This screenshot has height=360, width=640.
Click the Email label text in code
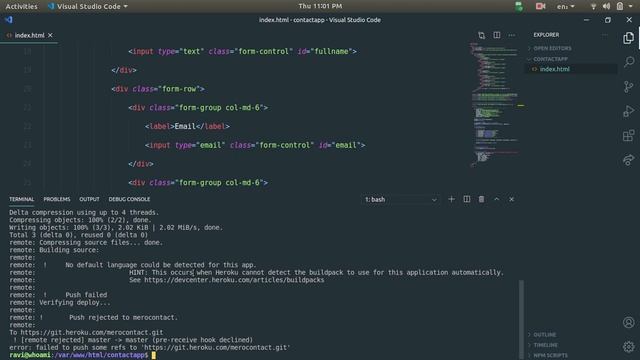click(x=185, y=126)
